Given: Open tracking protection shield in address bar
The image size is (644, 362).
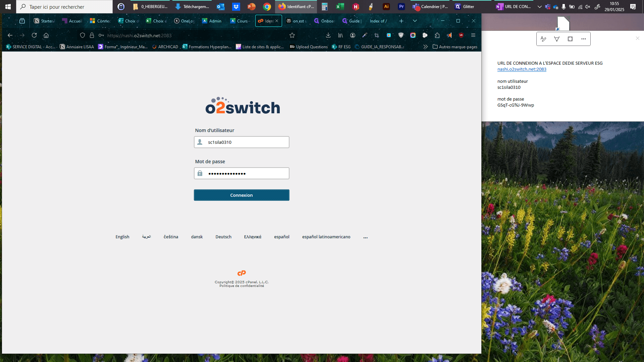Looking at the screenshot, I should [83, 35].
